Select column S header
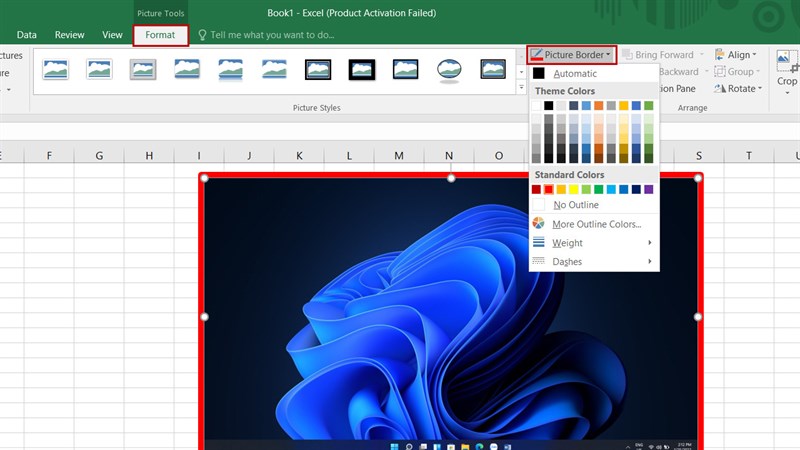 click(x=698, y=156)
